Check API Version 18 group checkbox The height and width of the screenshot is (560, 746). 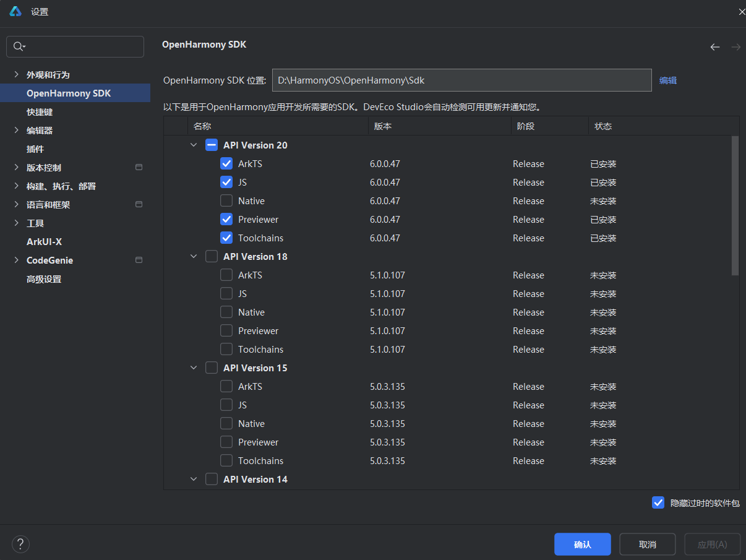pyautogui.click(x=212, y=256)
